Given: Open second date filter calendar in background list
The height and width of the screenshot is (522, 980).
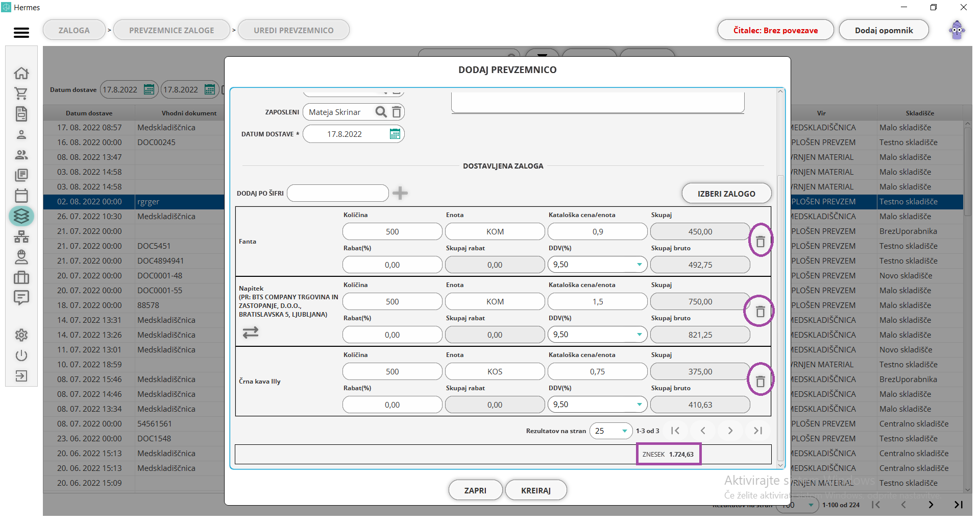Looking at the screenshot, I should [x=210, y=90].
